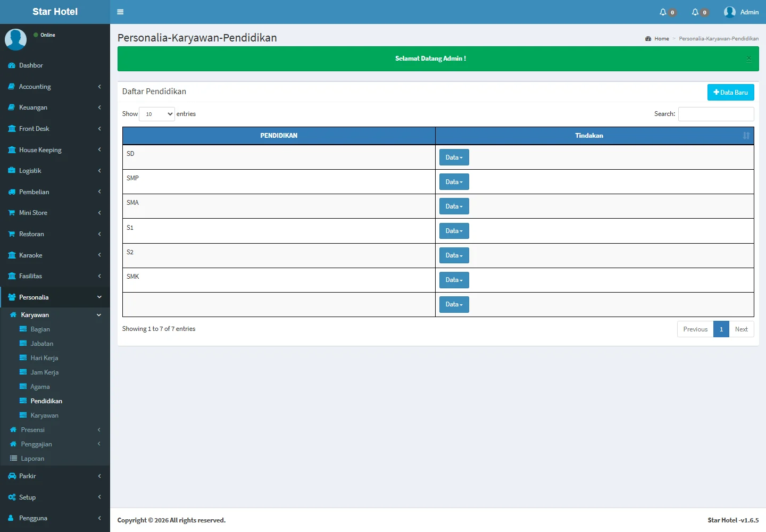Go to the Next page
This screenshot has height=532, width=766.
point(741,329)
